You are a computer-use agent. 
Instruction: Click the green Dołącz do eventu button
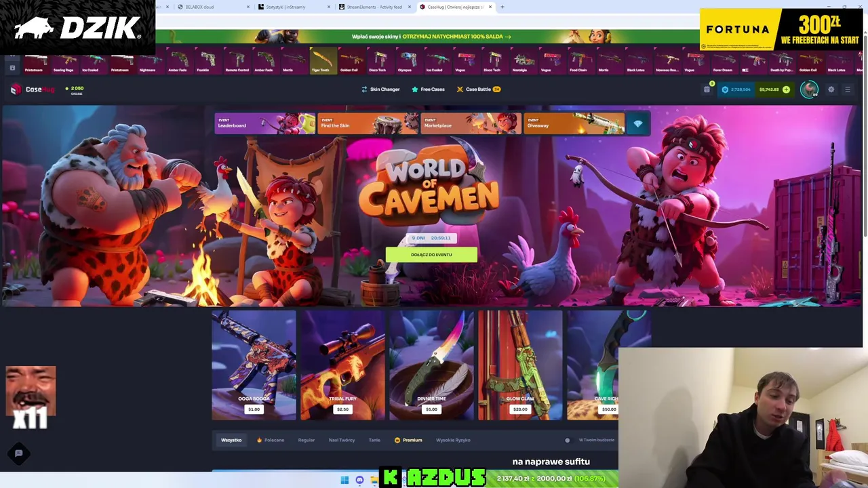(431, 255)
